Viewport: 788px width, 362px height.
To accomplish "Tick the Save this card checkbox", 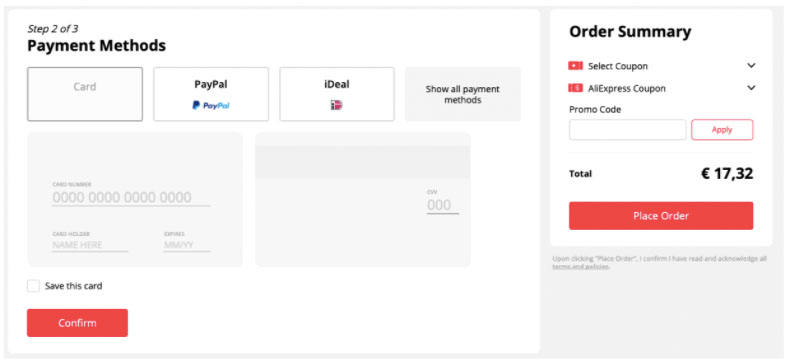I will (x=33, y=286).
